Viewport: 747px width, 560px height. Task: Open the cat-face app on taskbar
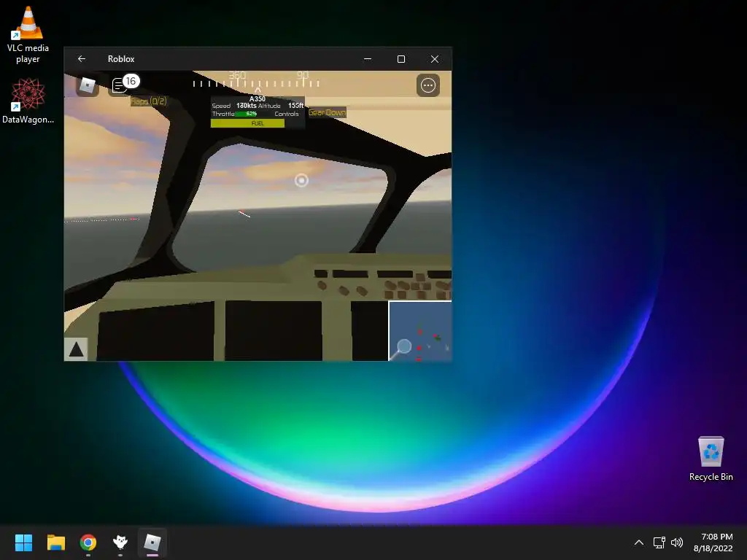[x=120, y=542]
